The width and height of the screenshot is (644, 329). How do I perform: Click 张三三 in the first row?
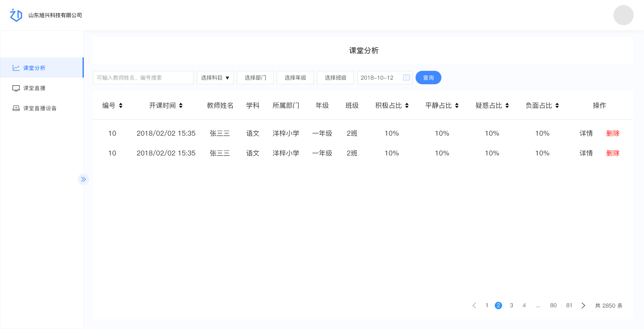pyautogui.click(x=220, y=133)
